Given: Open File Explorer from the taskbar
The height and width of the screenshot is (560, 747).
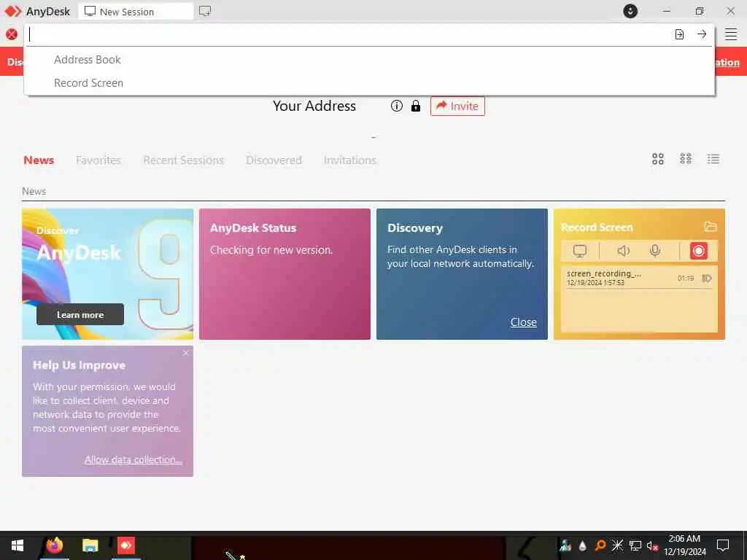Looking at the screenshot, I should (90, 545).
